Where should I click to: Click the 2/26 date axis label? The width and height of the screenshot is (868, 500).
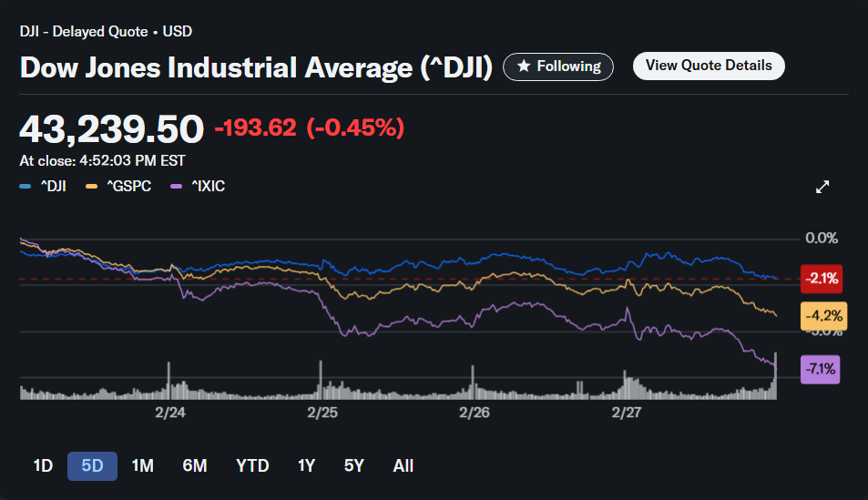(475, 413)
